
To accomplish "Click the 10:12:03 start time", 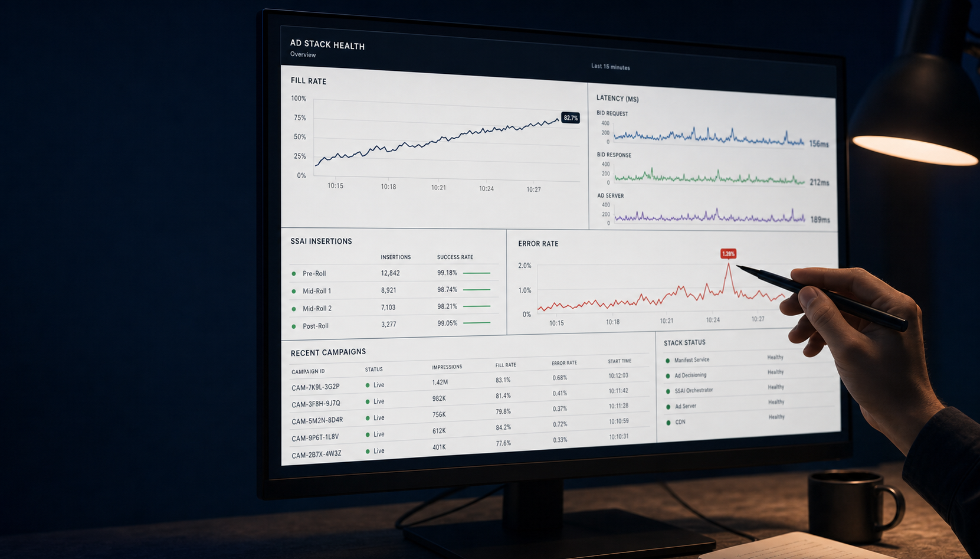I will coord(618,375).
